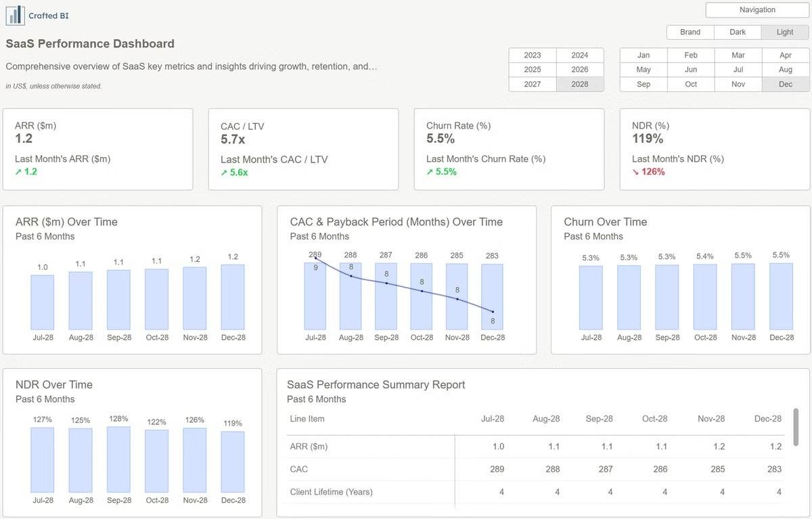This screenshot has height=519, width=812.
Task: Select the year 2027
Action: coord(533,85)
